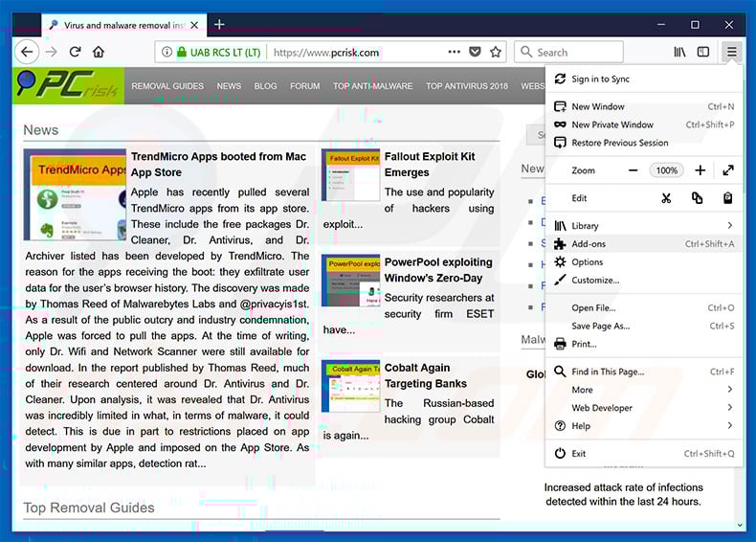The image size is (756, 542).
Task: Close the Virus and malware removal tab
Action: click(x=194, y=25)
